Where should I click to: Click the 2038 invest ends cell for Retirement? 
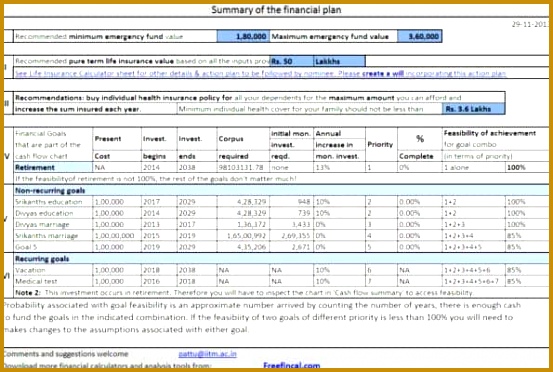click(x=197, y=167)
